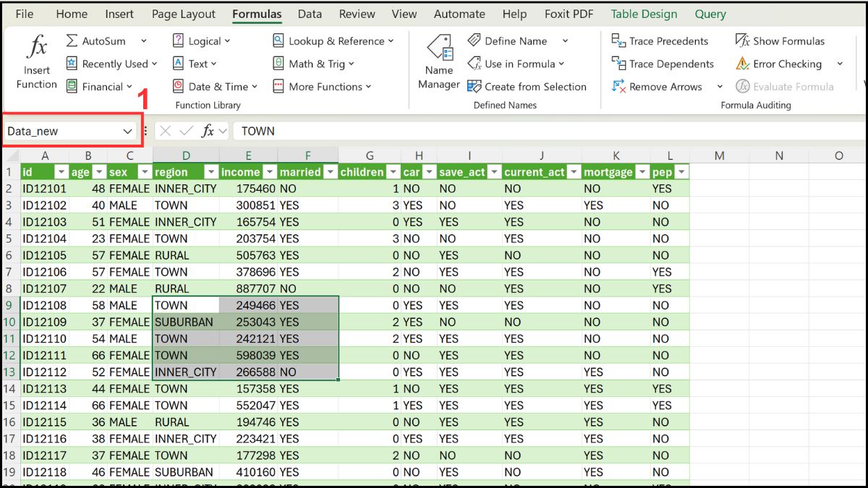Open the region column filter dropdown
The height and width of the screenshot is (488, 868).
(210, 171)
